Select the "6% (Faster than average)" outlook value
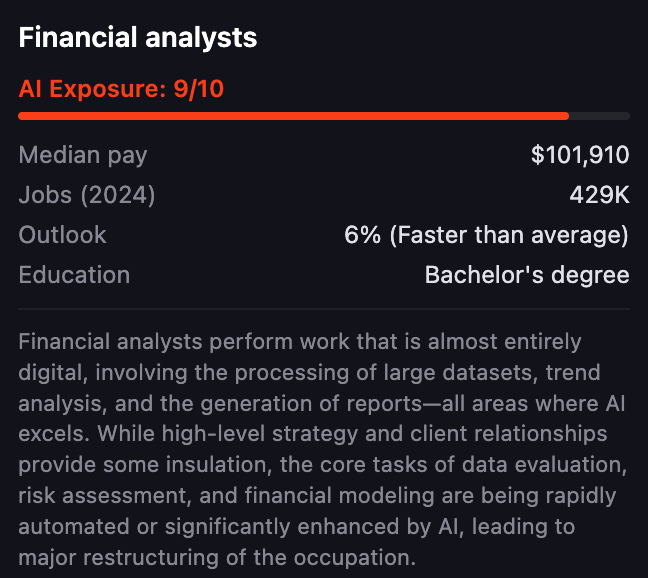Viewport: 648px width, 578px height. 486,235
